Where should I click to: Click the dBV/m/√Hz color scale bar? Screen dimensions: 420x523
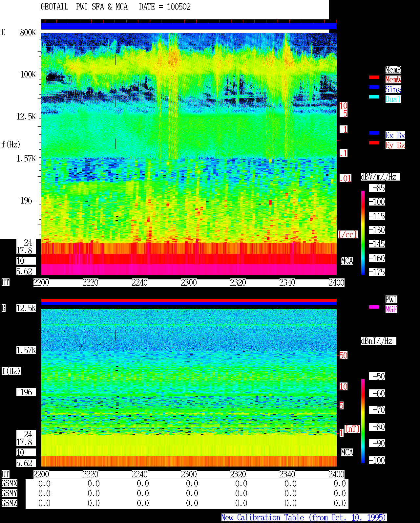pos(363,233)
